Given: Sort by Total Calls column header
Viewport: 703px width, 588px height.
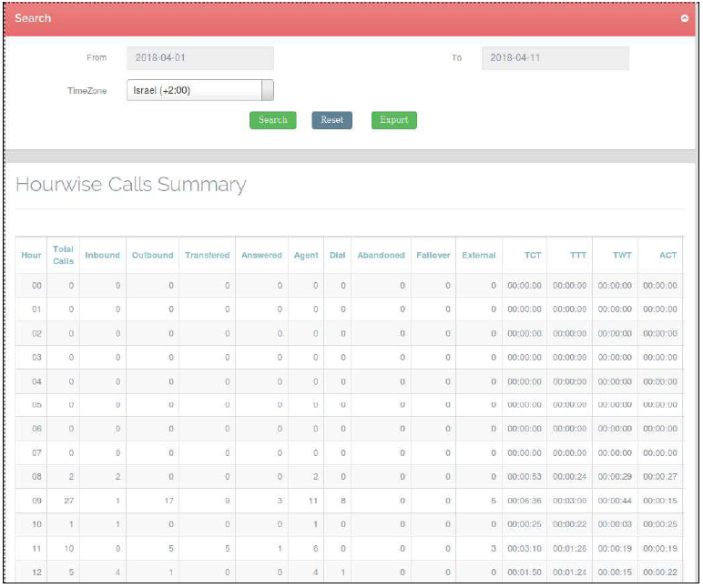Looking at the screenshot, I should (63, 255).
